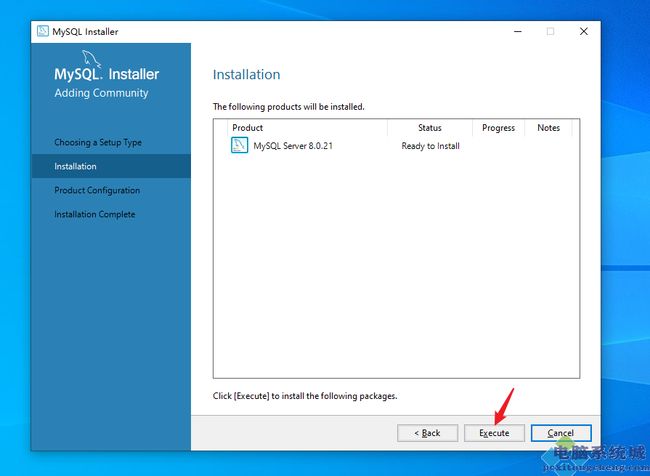Viewport: 650px width, 476px height.
Task: Minimize the MySQL Installer window
Action: coord(518,32)
